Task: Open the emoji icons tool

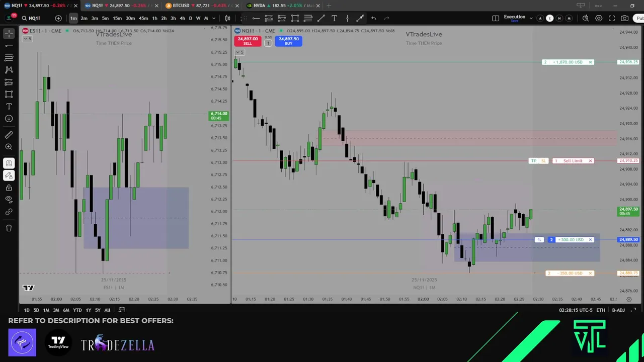Action: pos(9,119)
